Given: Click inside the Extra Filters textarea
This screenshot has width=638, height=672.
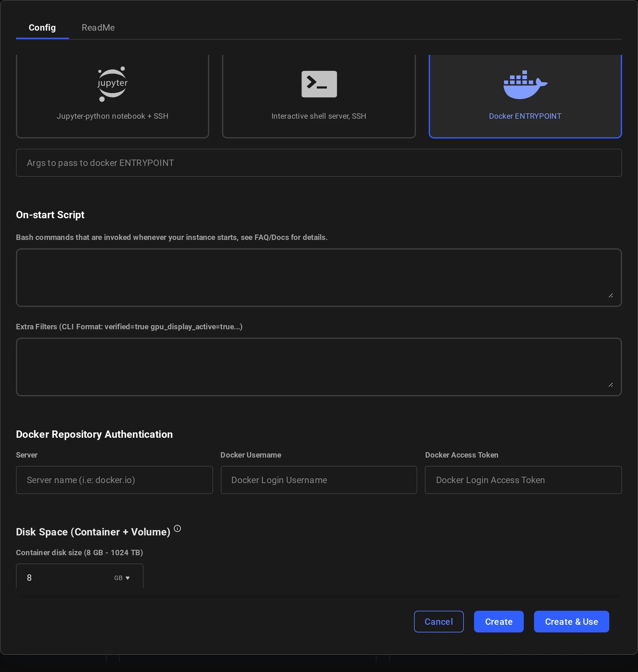Looking at the screenshot, I should (x=319, y=367).
